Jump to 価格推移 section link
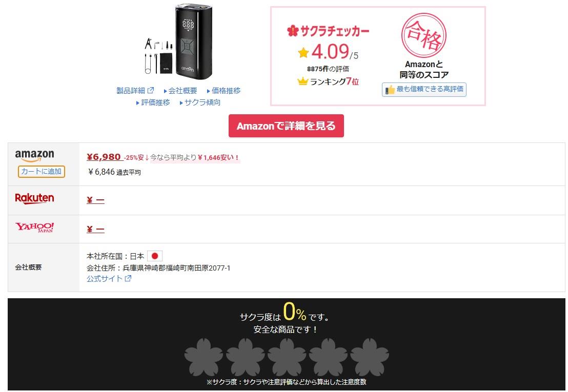Viewport: 568px width, 392px height. (x=224, y=91)
